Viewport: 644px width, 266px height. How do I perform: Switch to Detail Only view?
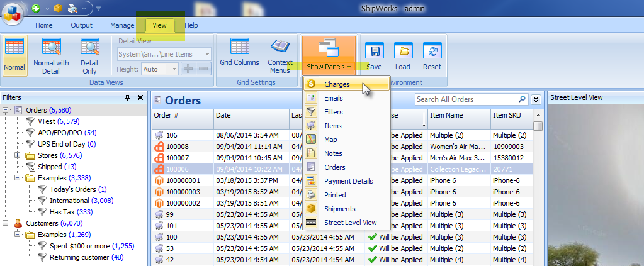click(x=89, y=55)
